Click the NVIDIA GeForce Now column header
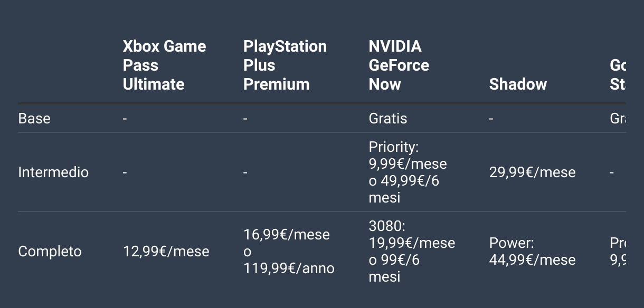Screen dimensions: 644x308 coord(399,65)
